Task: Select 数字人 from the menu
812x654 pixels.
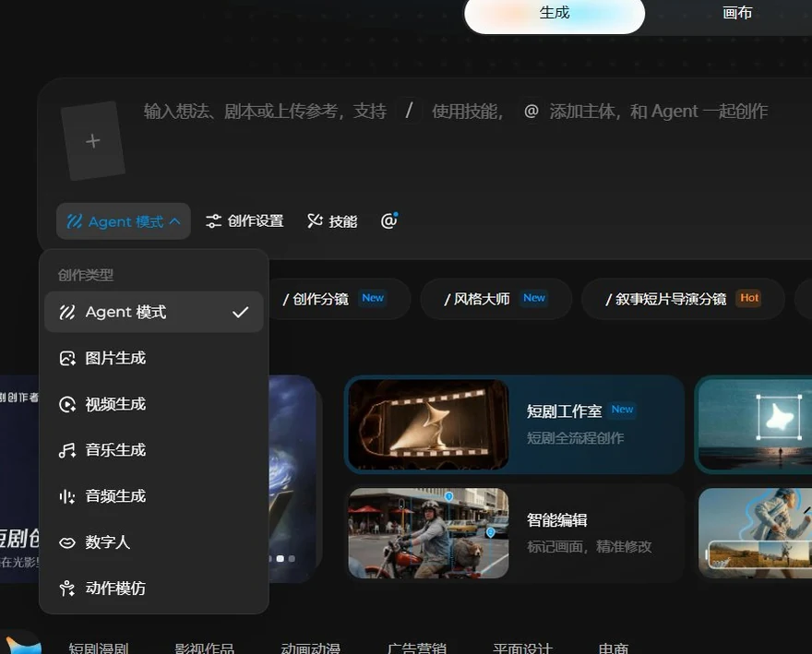Action: [x=154, y=542]
